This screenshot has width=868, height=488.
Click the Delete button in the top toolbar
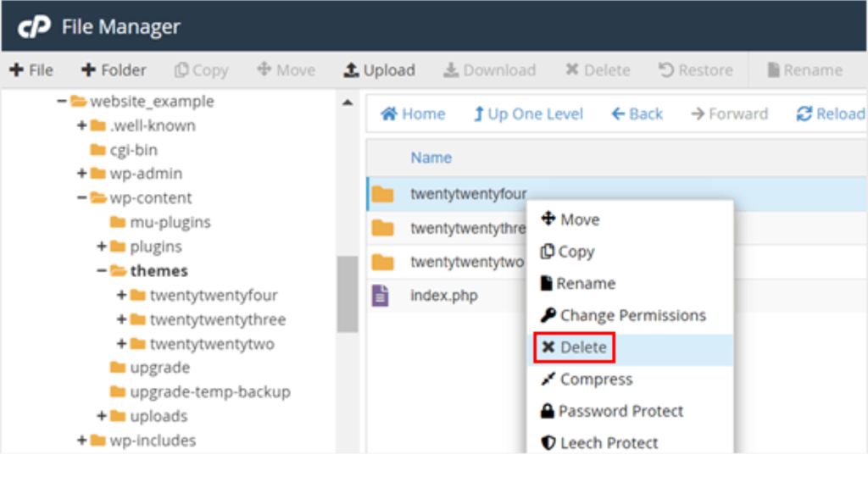[x=598, y=70]
